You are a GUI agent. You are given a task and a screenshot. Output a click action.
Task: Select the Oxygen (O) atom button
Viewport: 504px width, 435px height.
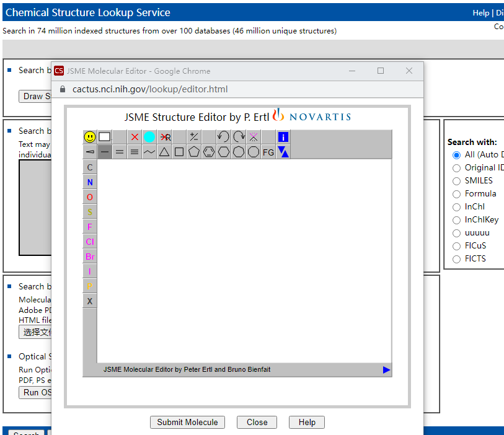click(90, 197)
